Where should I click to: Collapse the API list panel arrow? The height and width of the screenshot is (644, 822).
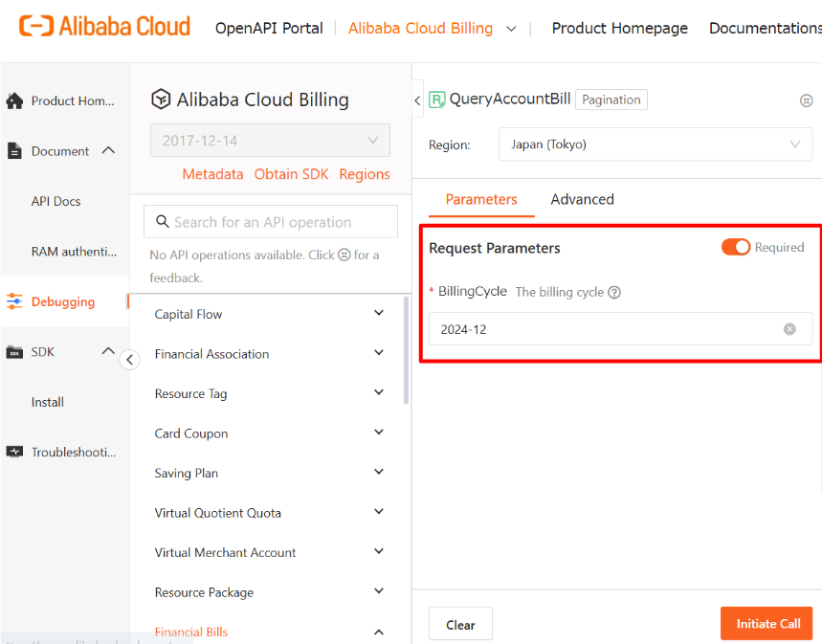[x=415, y=100]
